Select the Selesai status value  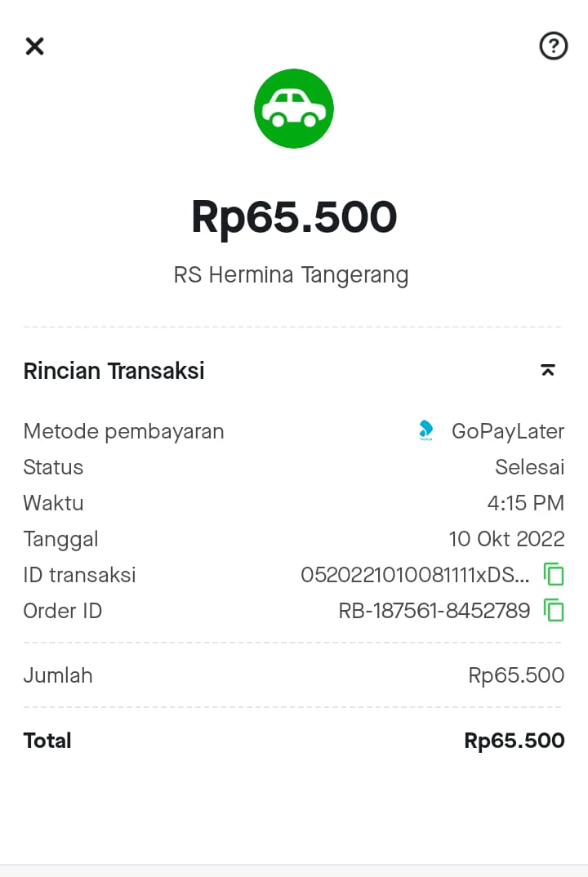point(529,467)
